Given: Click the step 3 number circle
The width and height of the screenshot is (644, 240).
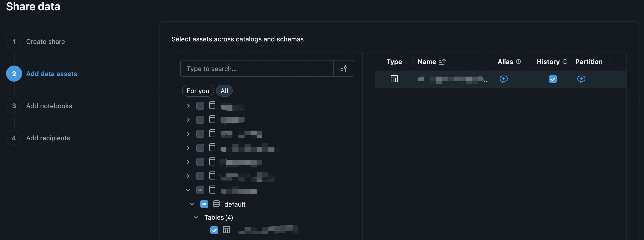Looking at the screenshot, I should tap(14, 106).
